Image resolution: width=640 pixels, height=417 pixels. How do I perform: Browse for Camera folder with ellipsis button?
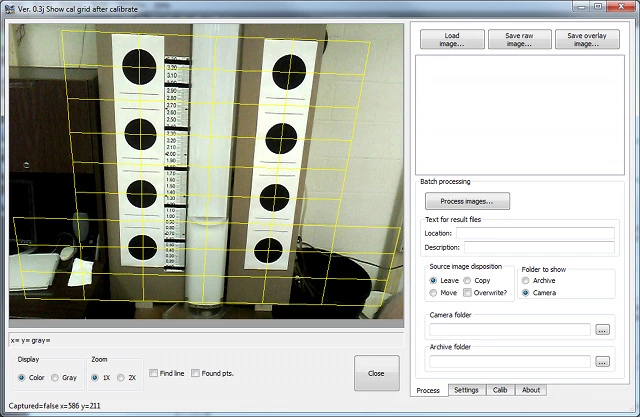tap(602, 329)
